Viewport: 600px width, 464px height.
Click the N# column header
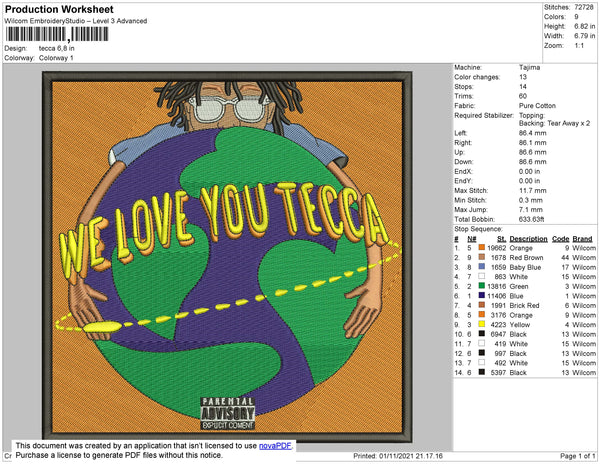click(x=472, y=239)
